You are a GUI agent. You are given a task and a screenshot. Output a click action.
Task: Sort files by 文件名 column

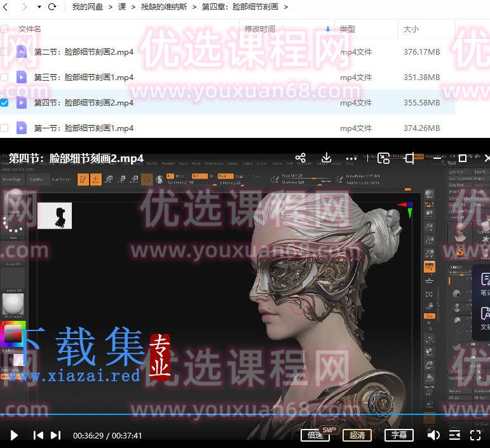point(30,29)
